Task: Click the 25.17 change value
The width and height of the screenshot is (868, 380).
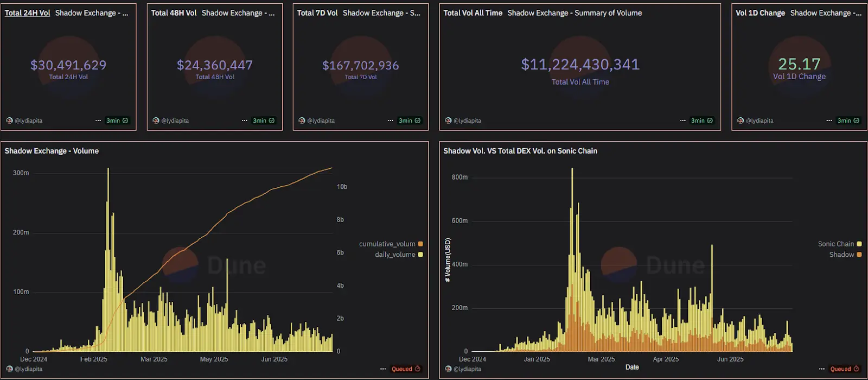Action: point(799,64)
